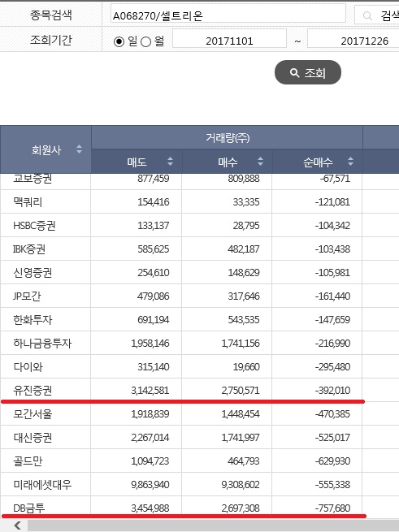Click 유진증권 net buy -392,010
The image size is (399, 532).
coord(332,391)
